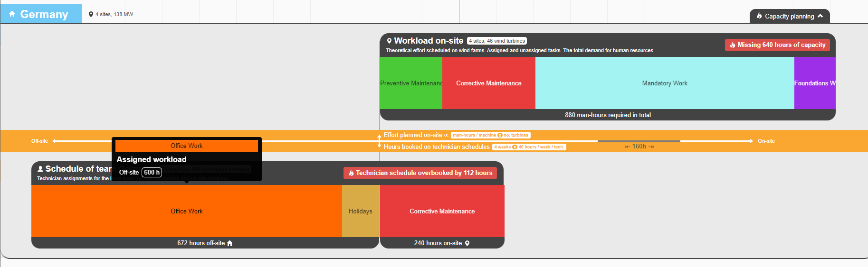This screenshot has height=267, width=868.
Task: Click the purple Foundations workload segment
Action: pyautogui.click(x=814, y=83)
